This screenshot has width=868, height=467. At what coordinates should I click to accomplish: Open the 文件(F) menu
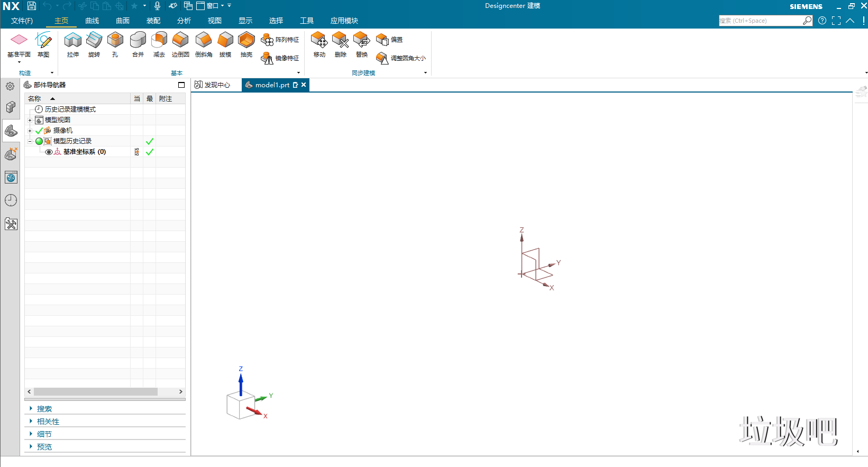(x=22, y=21)
